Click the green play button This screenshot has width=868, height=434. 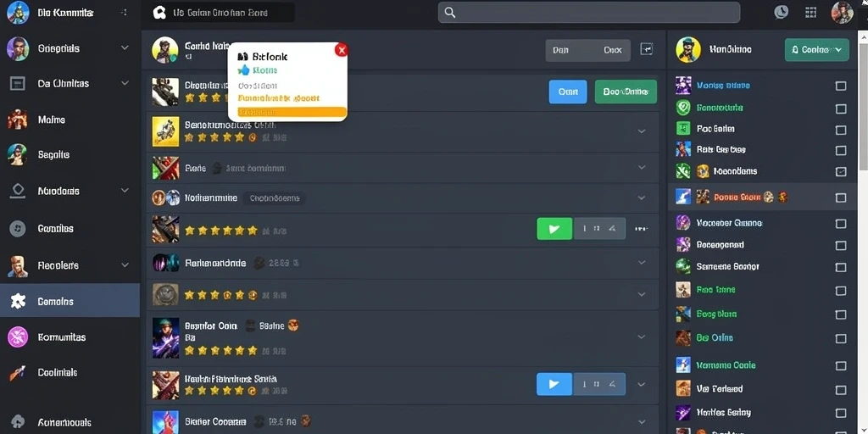554,229
